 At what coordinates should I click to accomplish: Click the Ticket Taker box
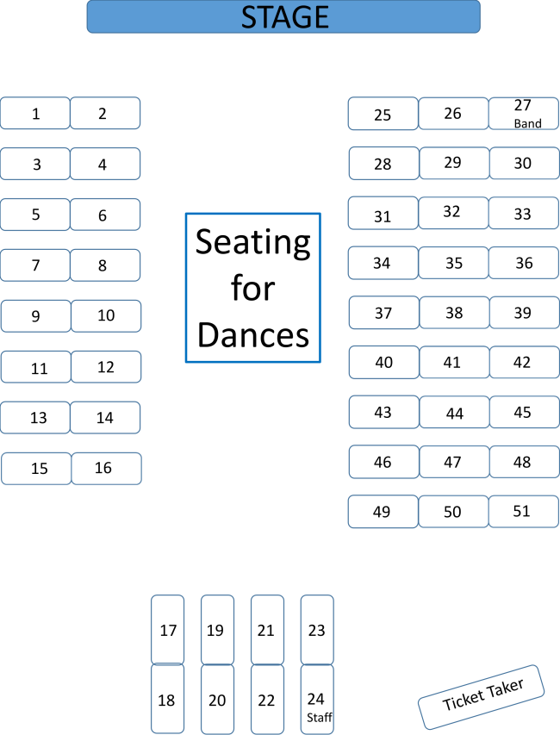click(x=482, y=697)
